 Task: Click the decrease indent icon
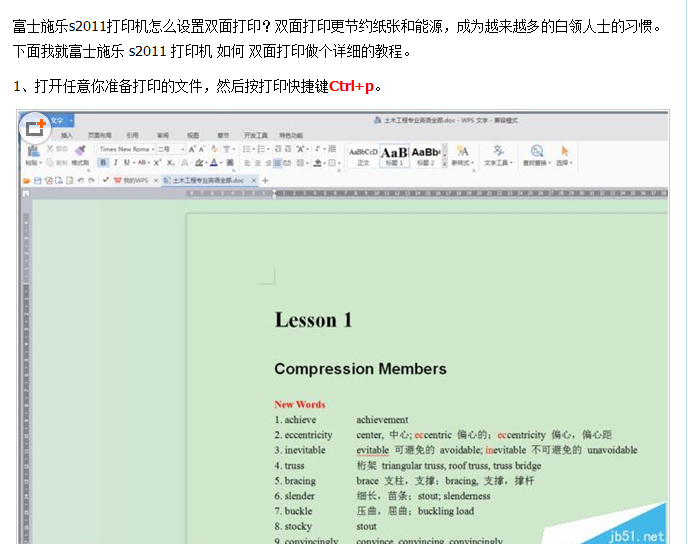278,149
